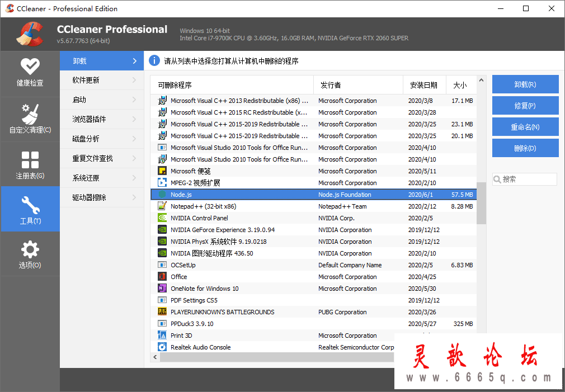Open the 卸载 tools submenu

[x=102, y=61]
